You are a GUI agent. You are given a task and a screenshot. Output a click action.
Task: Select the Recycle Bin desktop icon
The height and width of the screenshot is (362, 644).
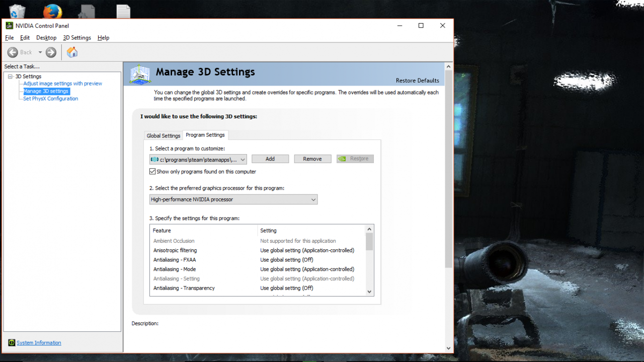pyautogui.click(x=17, y=11)
